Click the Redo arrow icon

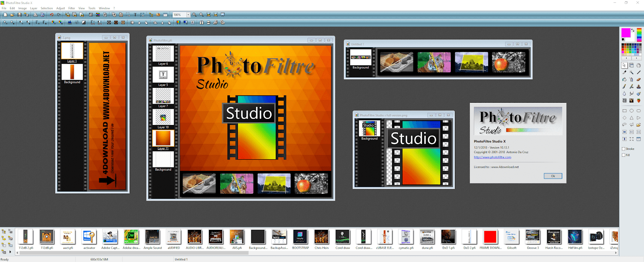pos(59,15)
